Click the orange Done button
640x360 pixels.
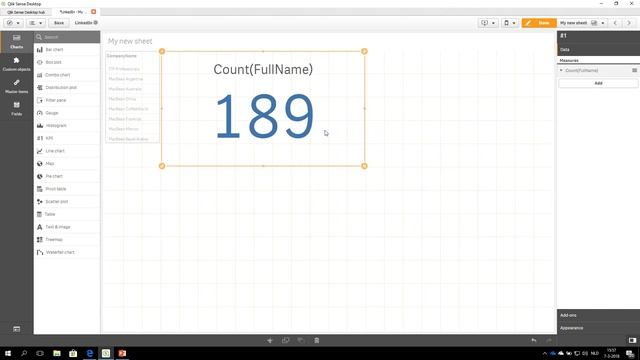pyautogui.click(x=539, y=23)
